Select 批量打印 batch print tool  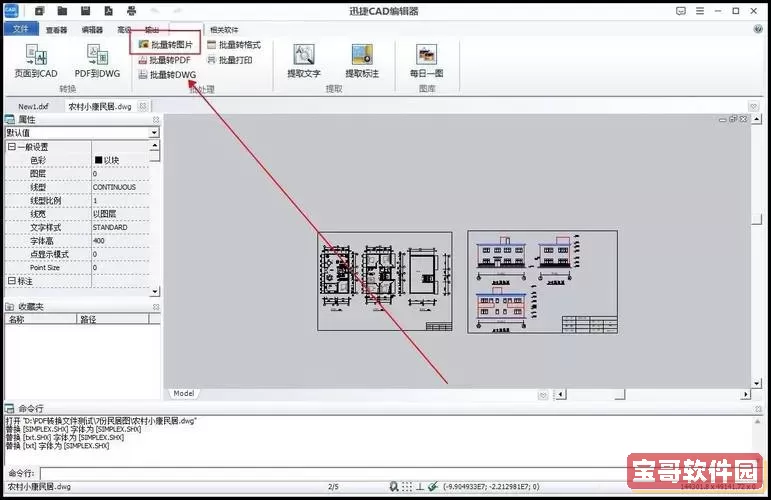230,60
